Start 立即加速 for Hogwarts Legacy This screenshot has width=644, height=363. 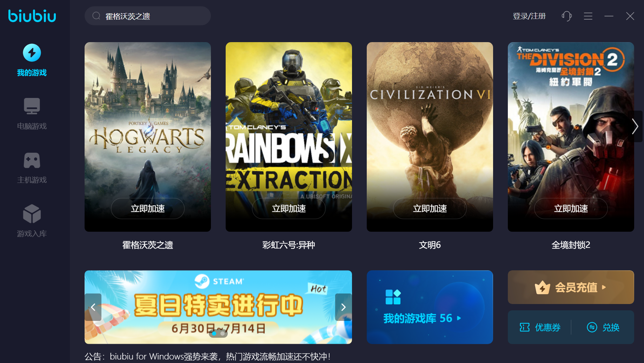point(148,209)
